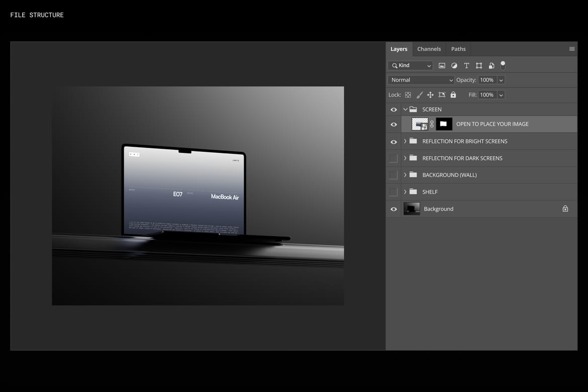
Task: Open Layers panel options menu
Action: (572, 49)
